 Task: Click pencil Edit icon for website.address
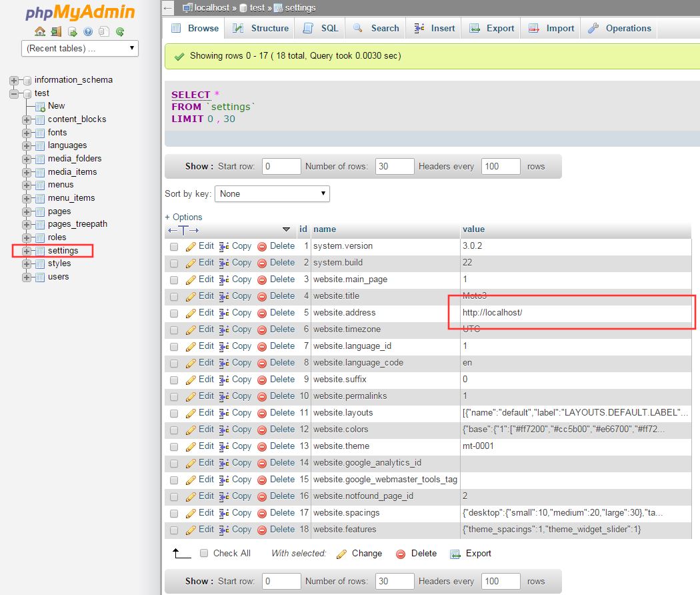[191, 313]
